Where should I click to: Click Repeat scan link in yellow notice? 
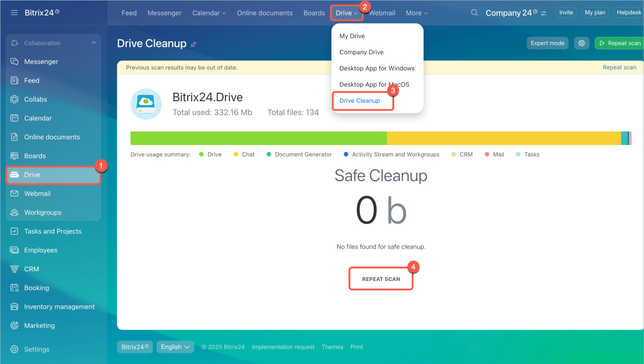coord(619,67)
